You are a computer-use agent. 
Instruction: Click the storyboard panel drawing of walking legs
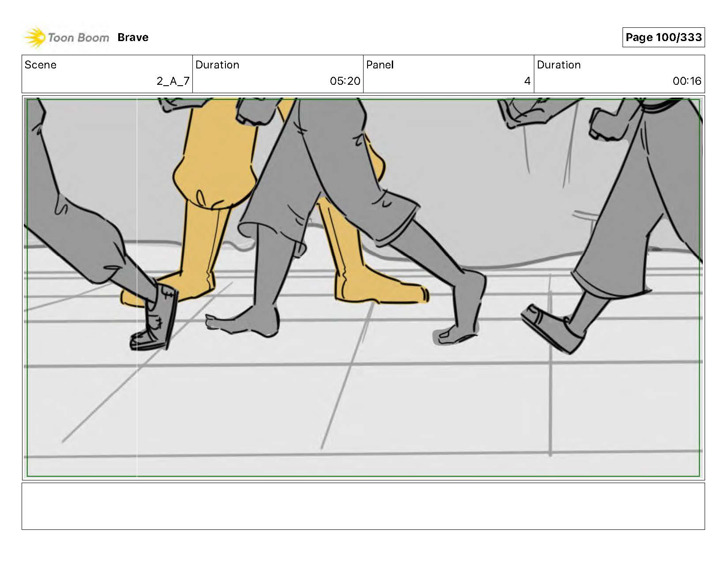[363, 288]
